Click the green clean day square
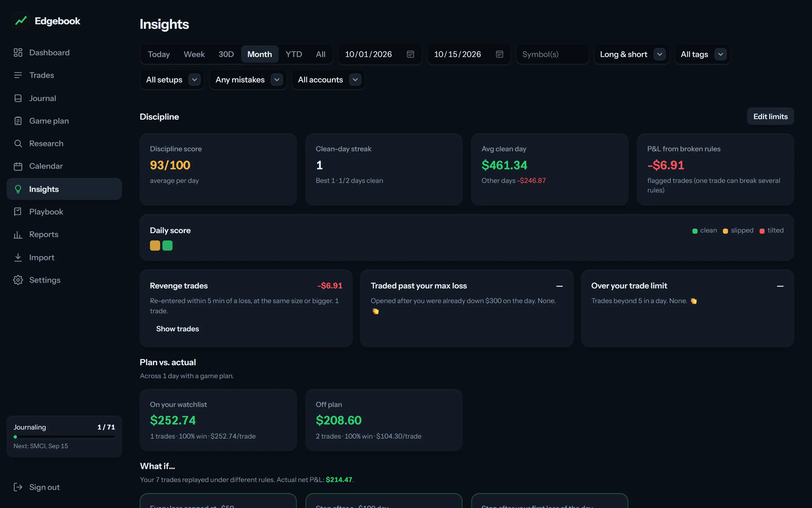The height and width of the screenshot is (508, 812). tap(167, 246)
